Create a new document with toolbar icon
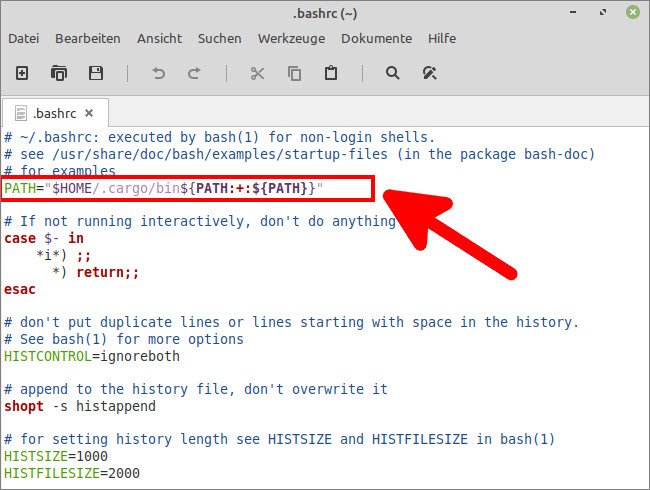Image resolution: width=650 pixels, height=490 pixels. pos(22,73)
